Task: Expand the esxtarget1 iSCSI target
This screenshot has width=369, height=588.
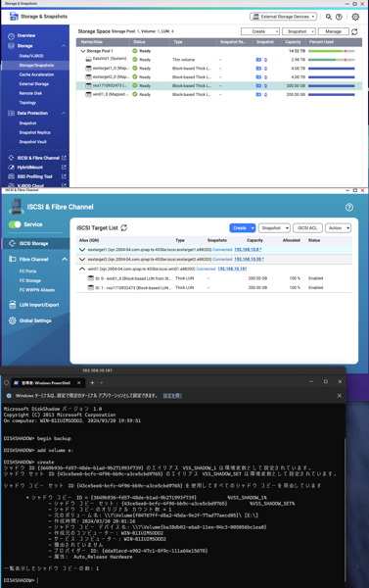Action: pyautogui.click(x=82, y=249)
